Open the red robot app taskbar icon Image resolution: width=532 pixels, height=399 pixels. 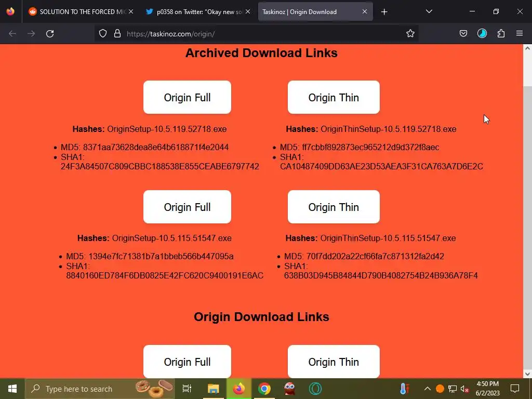pyautogui.click(x=290, y=389)
